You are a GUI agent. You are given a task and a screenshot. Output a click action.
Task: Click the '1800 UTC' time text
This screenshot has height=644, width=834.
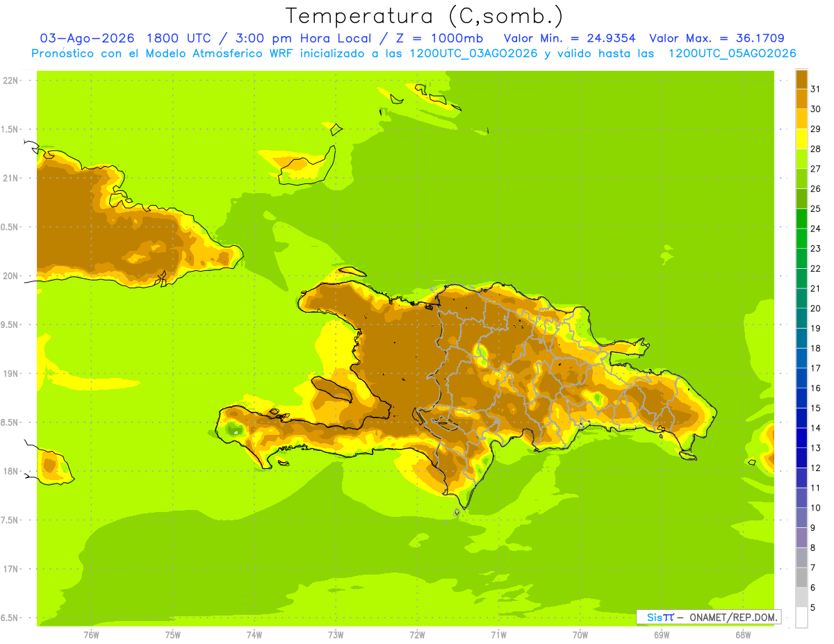(179, 38)
